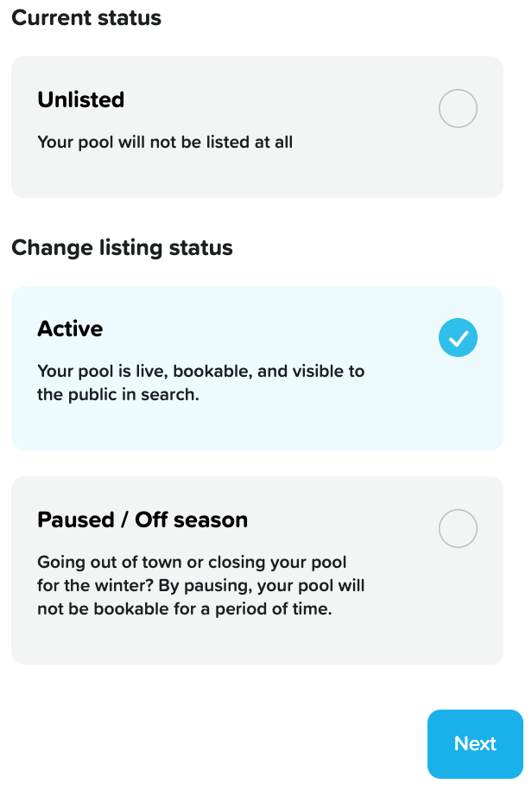Click the "Change listing status" heading
Screen dimensions: 532x790
(122, 248)
